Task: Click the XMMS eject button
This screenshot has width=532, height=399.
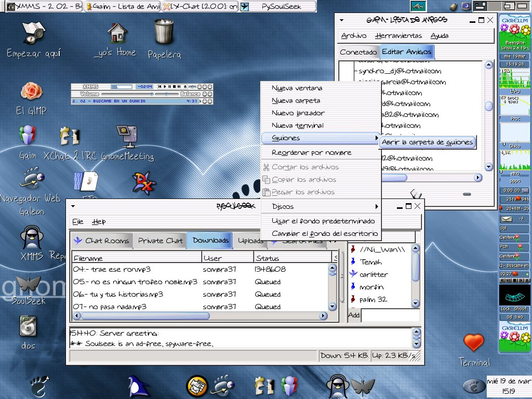Action: coord(185,87)
